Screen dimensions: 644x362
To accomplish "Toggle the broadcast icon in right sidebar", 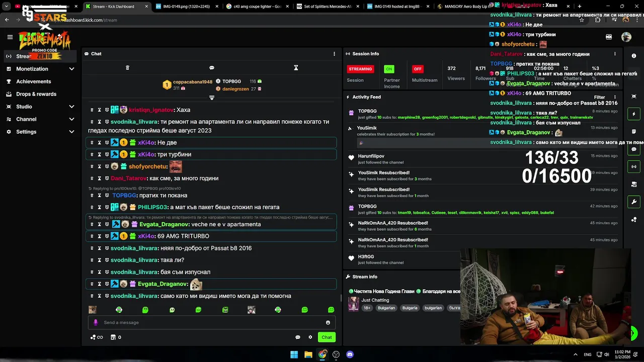I will click(634, 166).
